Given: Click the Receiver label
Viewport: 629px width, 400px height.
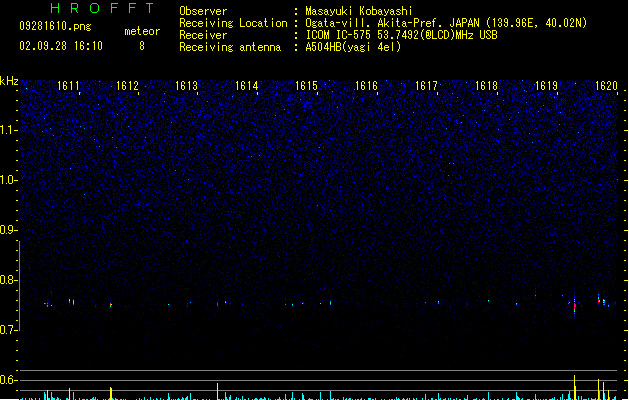Looking at the screenshot, I should 203,35.
